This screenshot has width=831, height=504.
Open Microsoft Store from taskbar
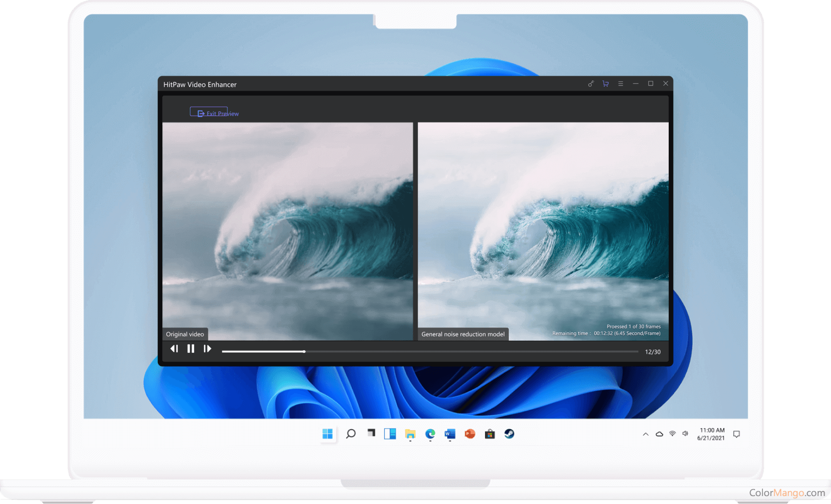[x=490, y=434]
